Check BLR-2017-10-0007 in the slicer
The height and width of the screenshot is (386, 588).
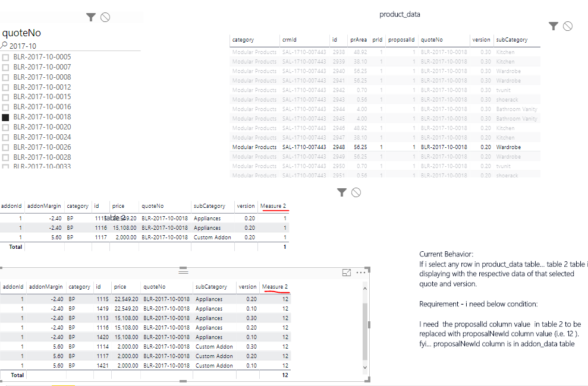(5, 67)
